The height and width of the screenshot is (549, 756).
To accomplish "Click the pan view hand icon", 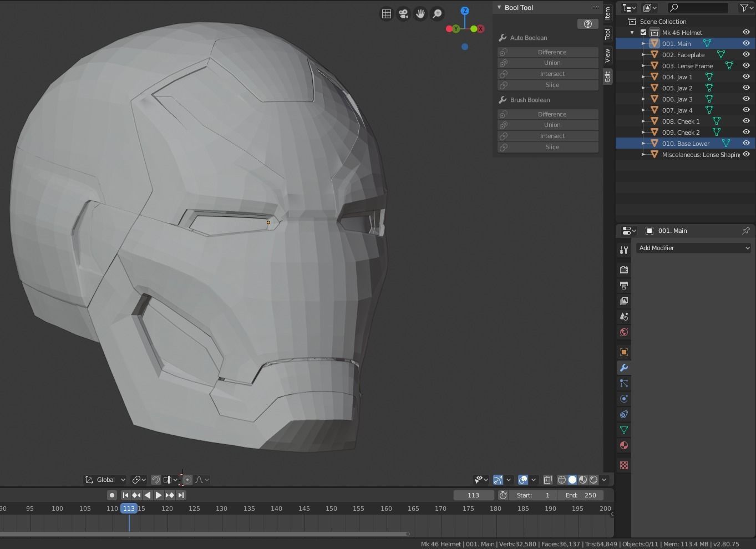I will 420,14.
